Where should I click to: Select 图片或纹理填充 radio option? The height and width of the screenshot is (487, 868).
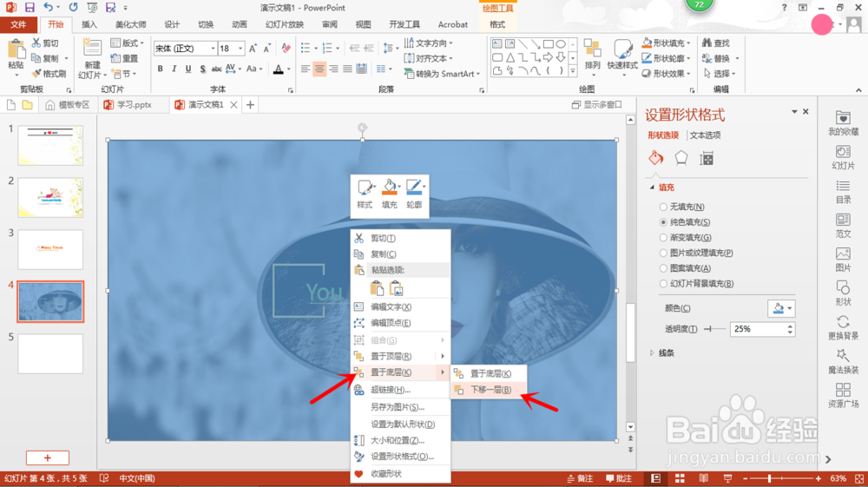pos(663,253)
